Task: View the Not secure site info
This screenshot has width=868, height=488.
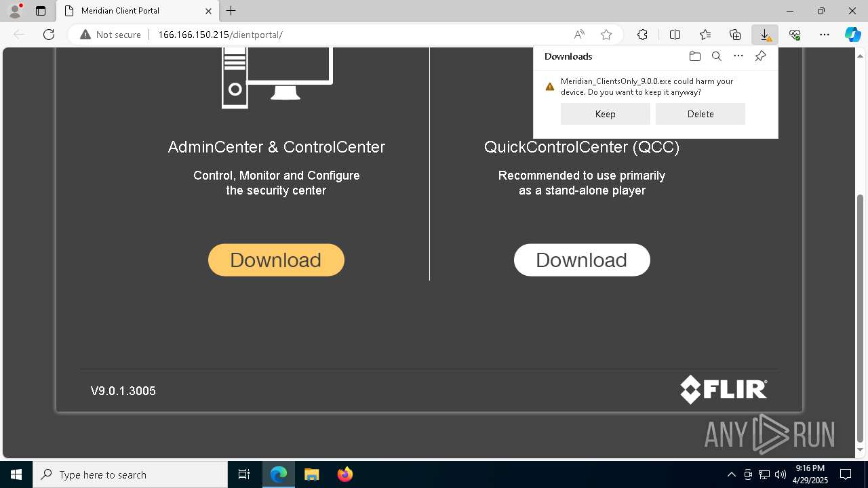Action: (111, 35)
